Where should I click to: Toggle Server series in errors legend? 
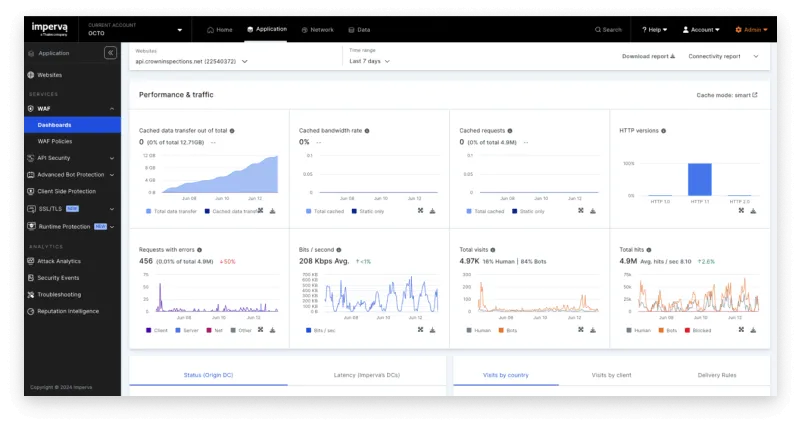(x=187, y=330)
